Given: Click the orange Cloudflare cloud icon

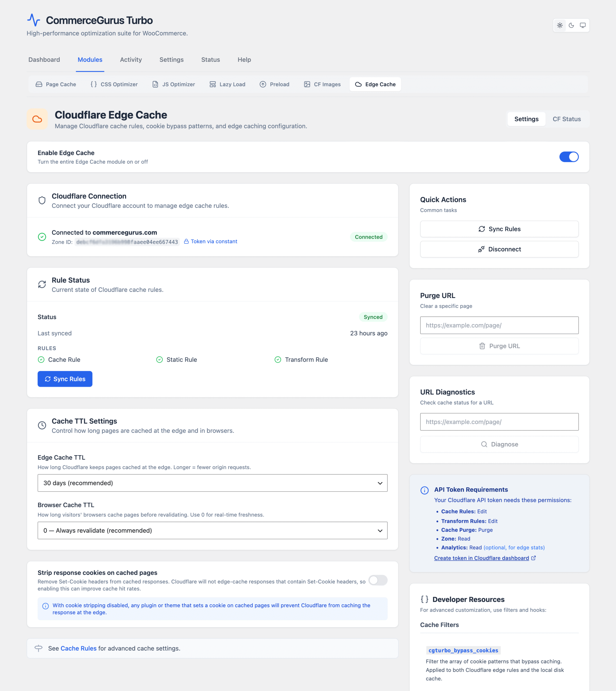Looking at the screenshot, I should (x=37, y=119).
